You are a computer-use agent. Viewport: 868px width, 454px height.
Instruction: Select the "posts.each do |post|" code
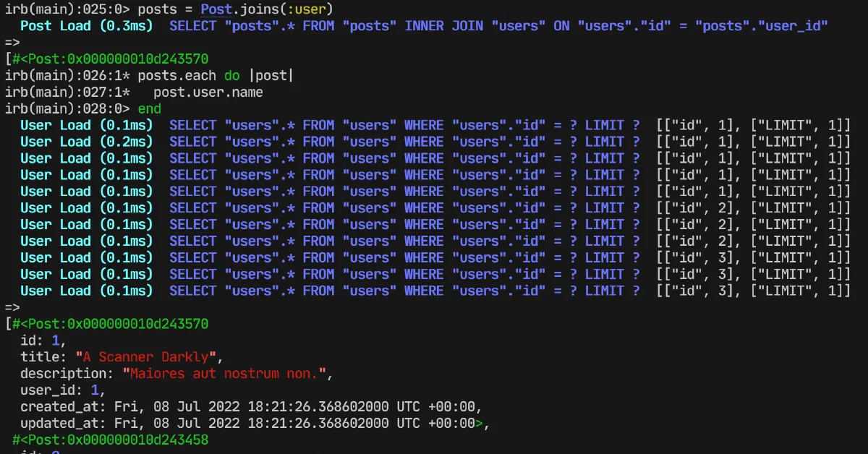click(x=216, y=76)
